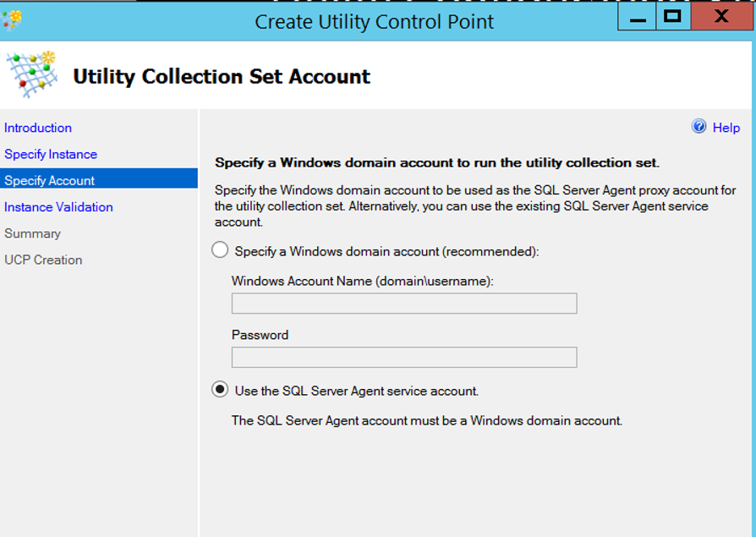Select Specify a Windows domain account radio button
The height and width of the screenshot is (537, 756).
[220, 250]
